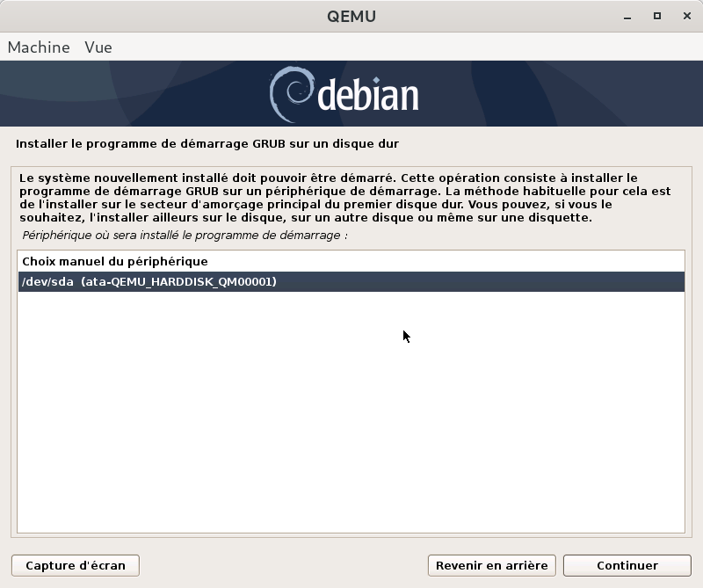Screen dimensions: 703x588
Task: Click the empty menu bar area beside Vue
Action: [395, 47]
